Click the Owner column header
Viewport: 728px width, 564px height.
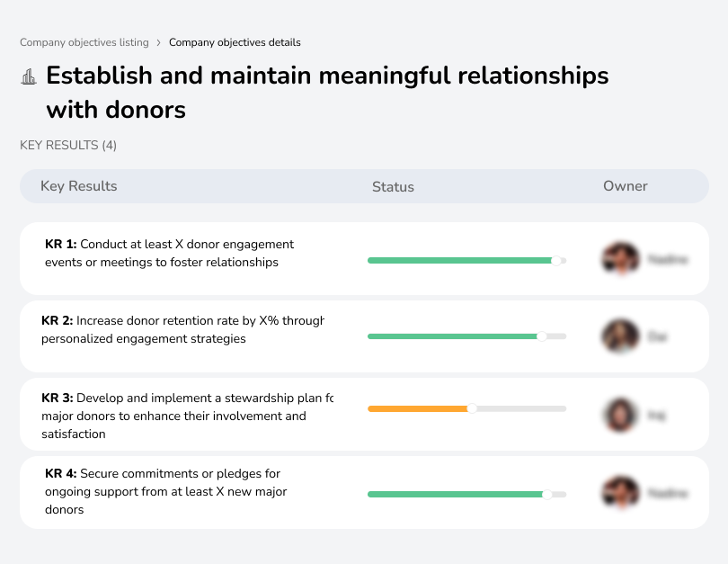pos(626,186)
